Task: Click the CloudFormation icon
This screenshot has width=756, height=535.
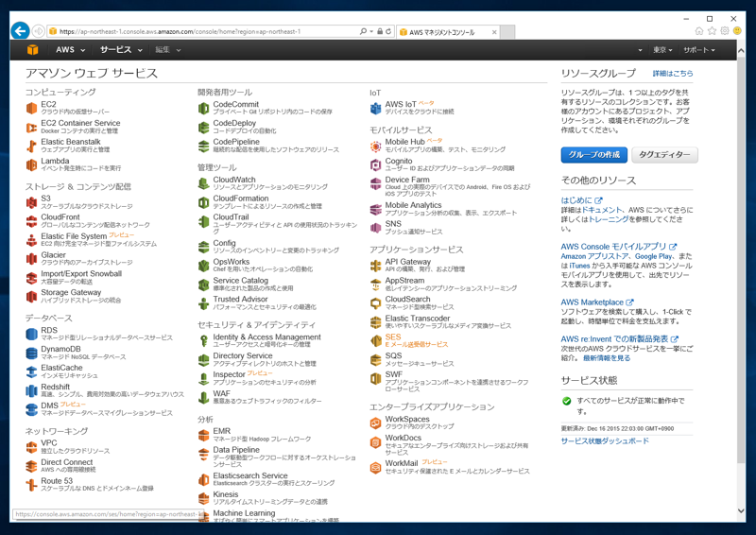Action: tap(203, 202)
